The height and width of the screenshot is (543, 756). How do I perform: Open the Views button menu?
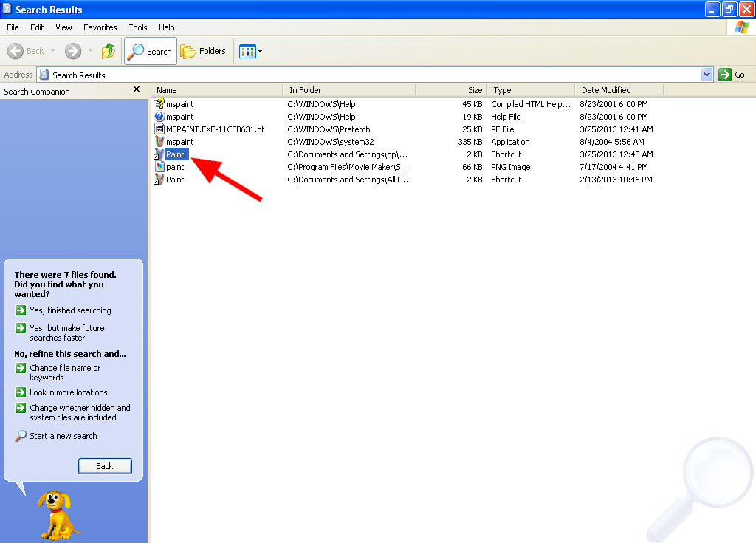tap(251, 51)
